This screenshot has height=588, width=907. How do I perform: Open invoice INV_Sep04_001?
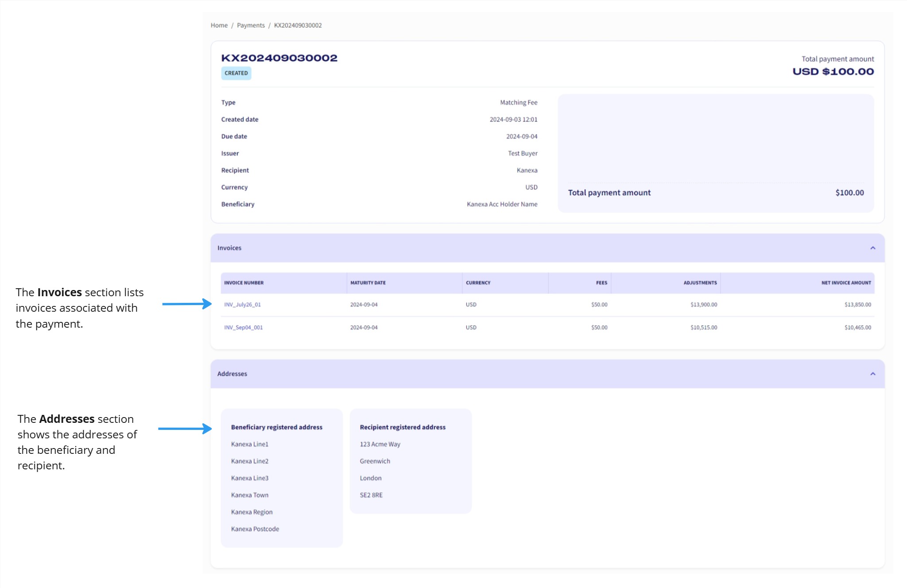243,328
